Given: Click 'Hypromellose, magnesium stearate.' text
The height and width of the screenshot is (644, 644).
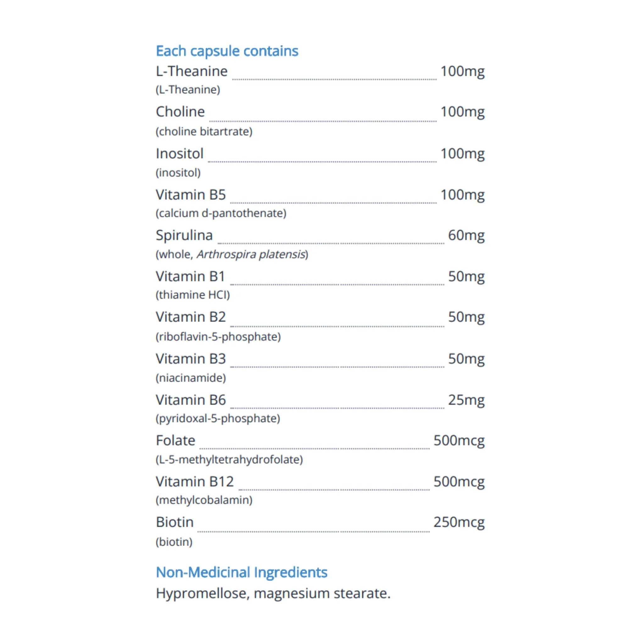Looking at the screenshot, I should coord(273,594).
